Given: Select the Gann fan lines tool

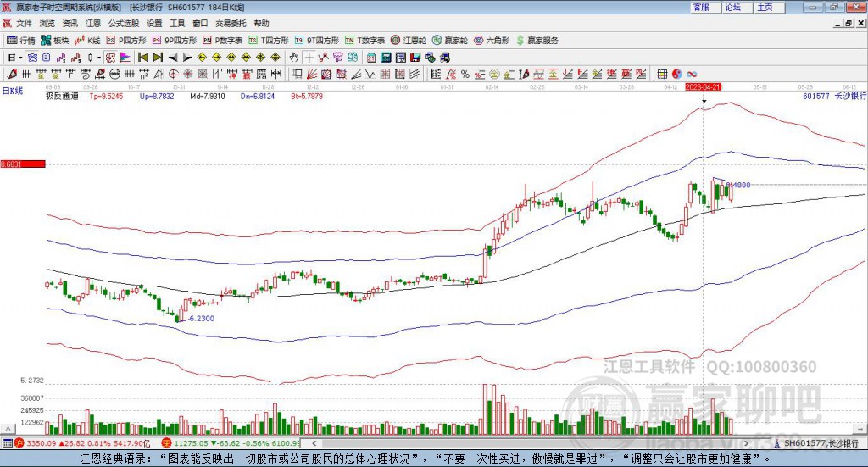Looking at the screenshot, I should [312, 74].
